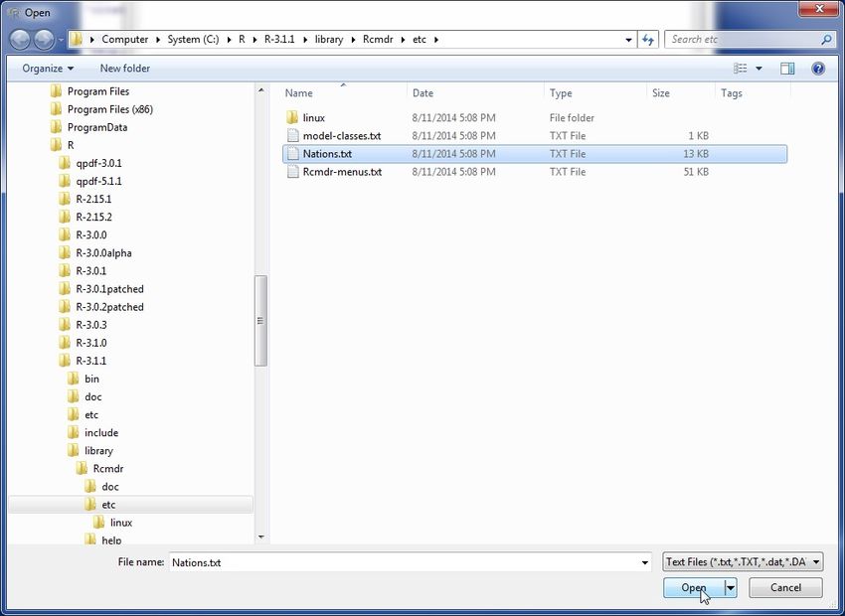Navigate to Computer in the breadcrumb

125,40
